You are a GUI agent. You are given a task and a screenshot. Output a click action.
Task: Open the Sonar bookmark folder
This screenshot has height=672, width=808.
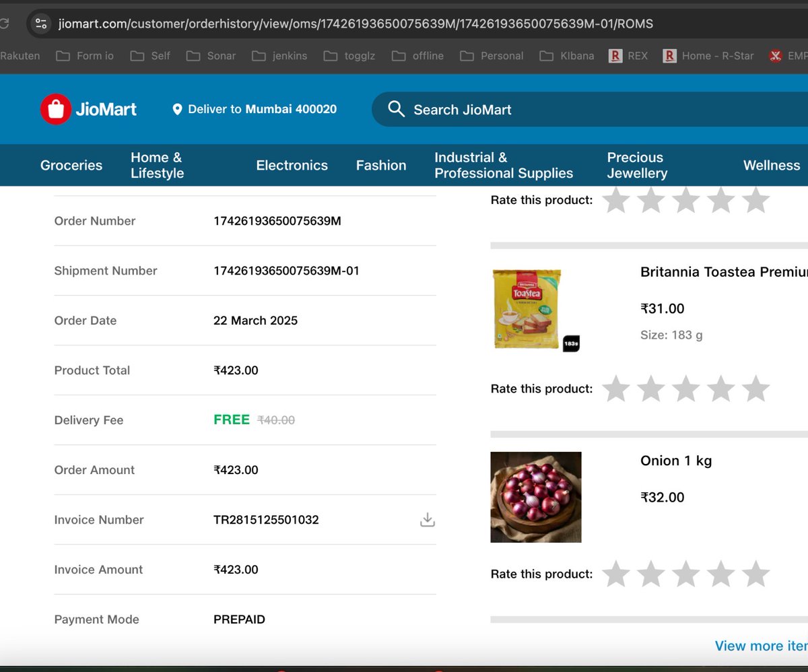pyautogui.click(x=211, y=56)
